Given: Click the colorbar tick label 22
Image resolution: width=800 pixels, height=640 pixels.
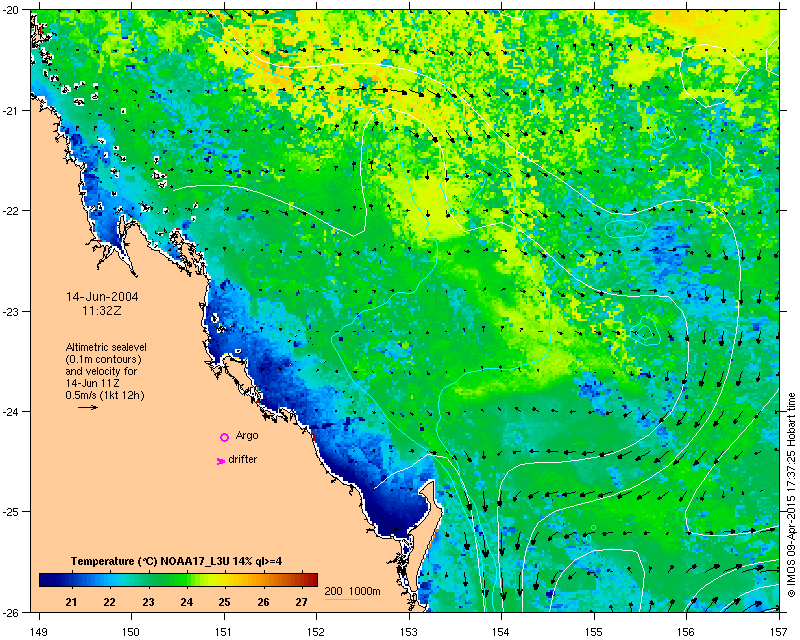Looking at the screenshot, I should (109, 602).
